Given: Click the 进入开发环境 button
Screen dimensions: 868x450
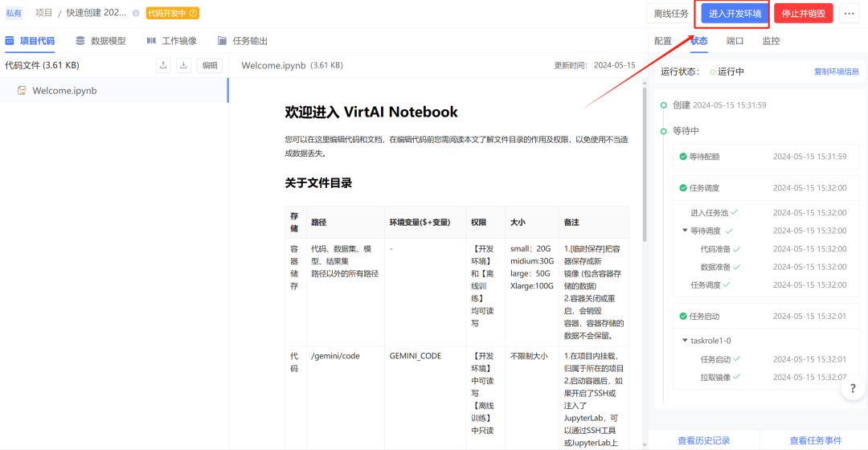Looking at the screenshot, I should coord(735,14).
